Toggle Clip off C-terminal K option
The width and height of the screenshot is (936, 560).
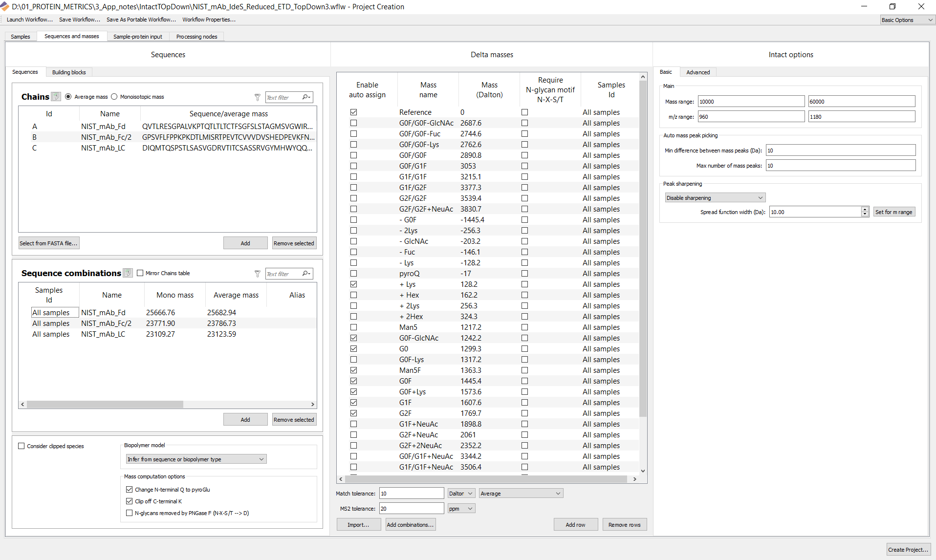129,501
